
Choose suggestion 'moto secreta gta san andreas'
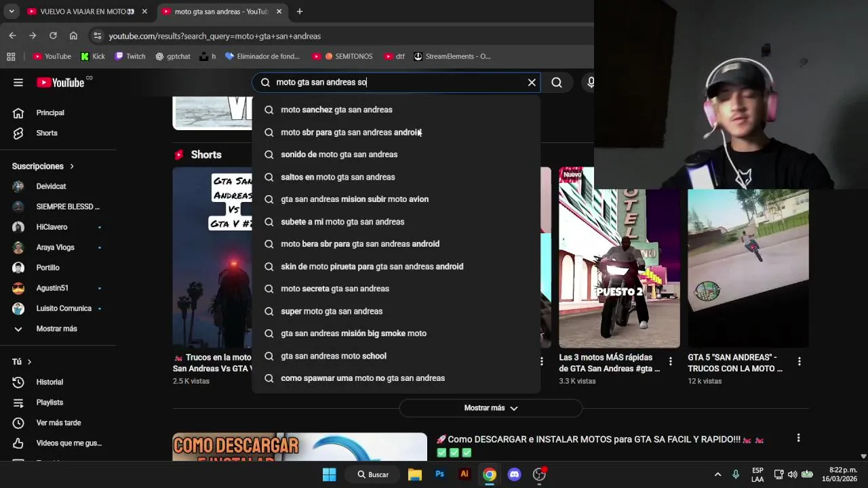[396, 289]
